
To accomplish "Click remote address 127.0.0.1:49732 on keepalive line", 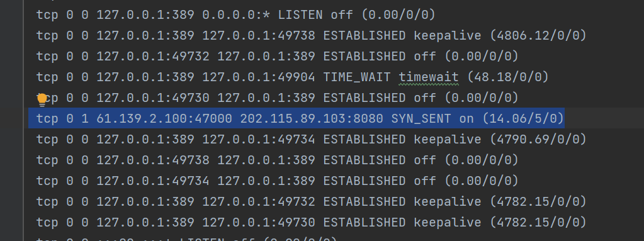I will coord(259,201).
